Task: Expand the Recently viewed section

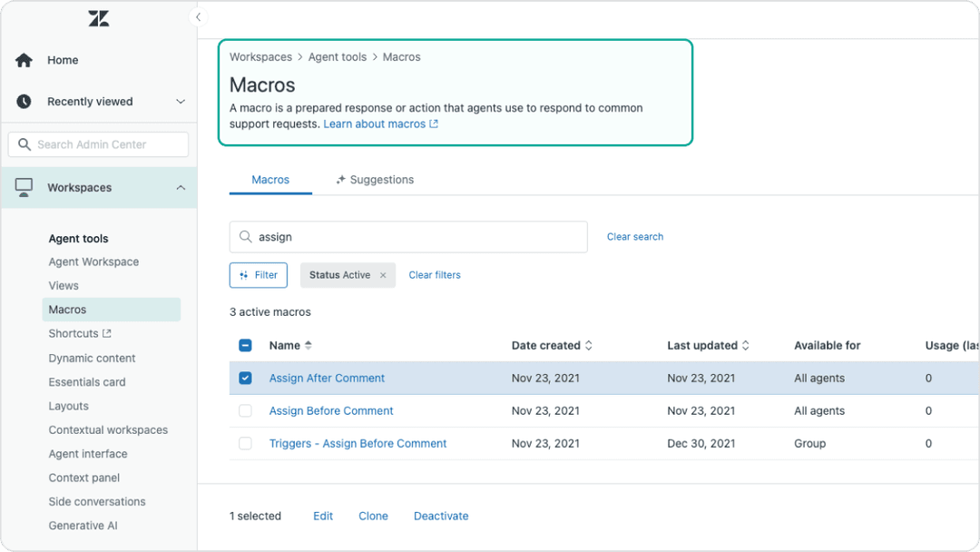Action: 179,102
